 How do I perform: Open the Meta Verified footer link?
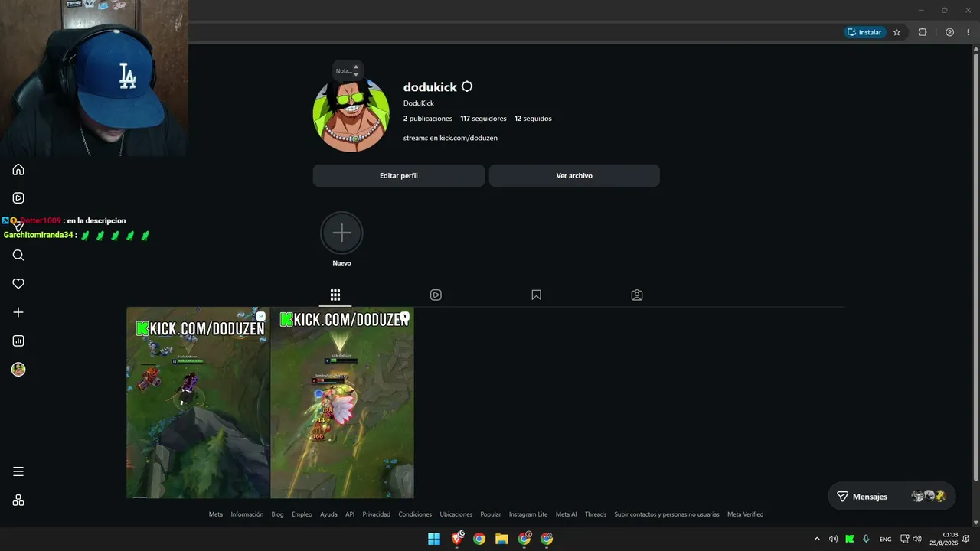[x=746, y=514]
